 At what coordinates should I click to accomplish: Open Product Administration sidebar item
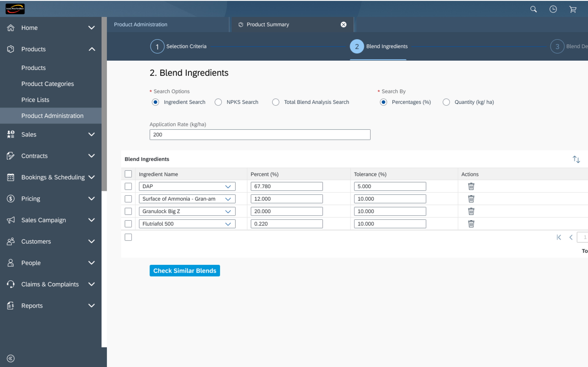click(51, 116)
